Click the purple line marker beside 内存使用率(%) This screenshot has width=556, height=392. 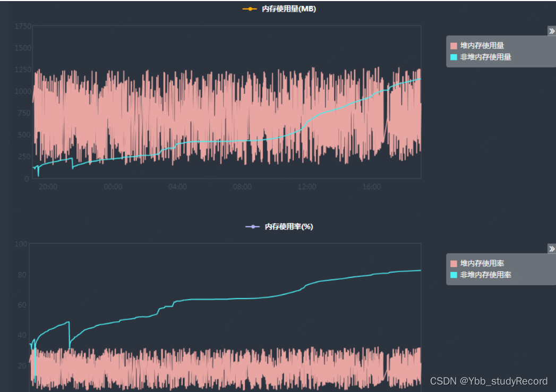click(x=252, y=227)
